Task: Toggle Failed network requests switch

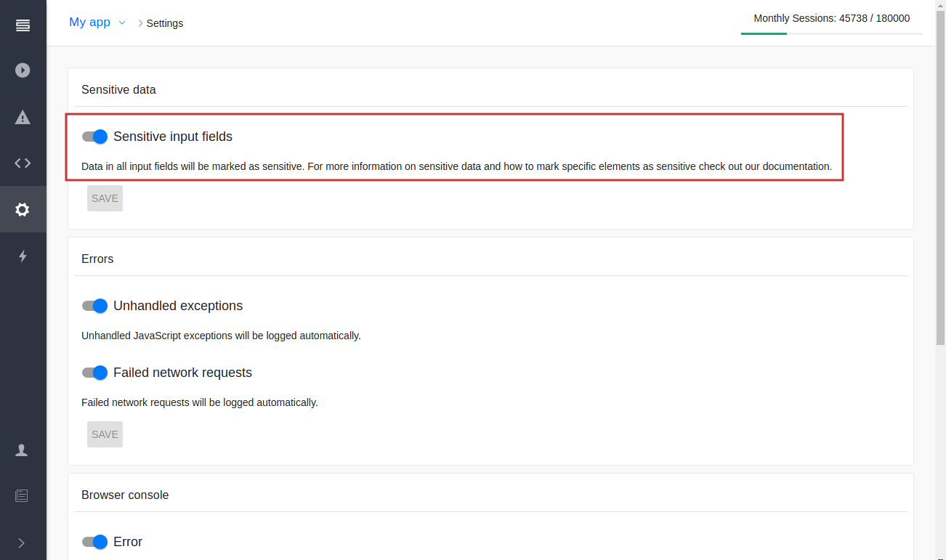Action: (x=94, y=373)
